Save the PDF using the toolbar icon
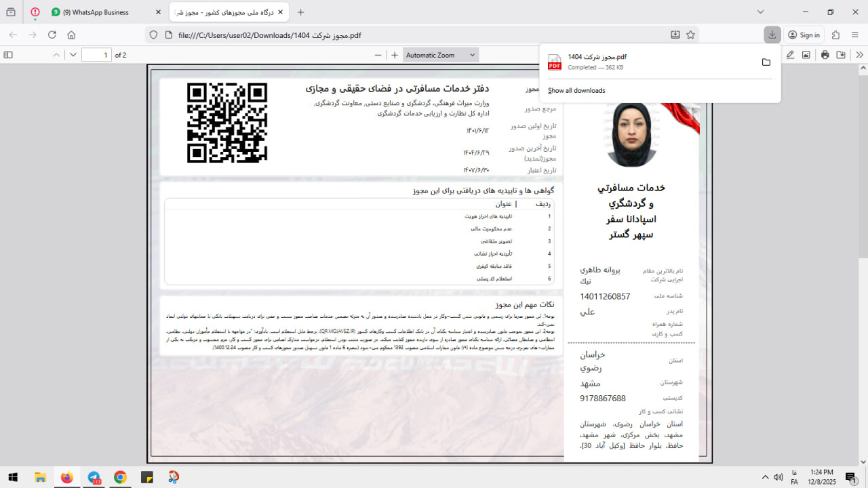 tap(841, 55)
